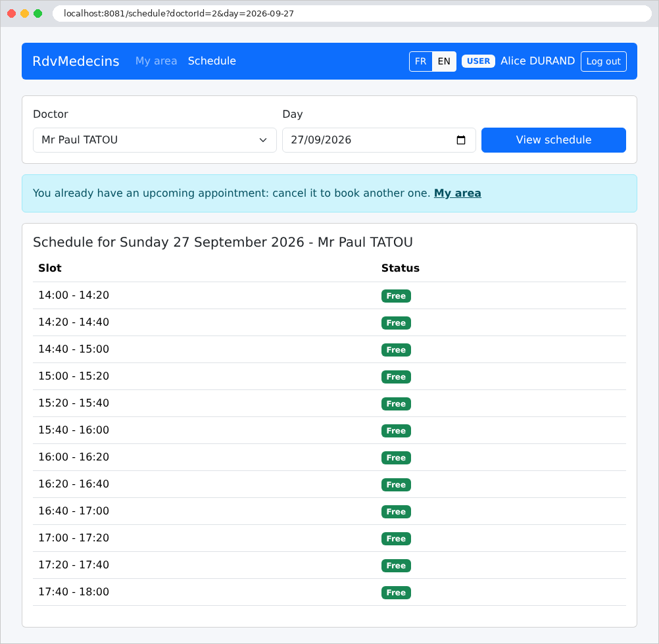Image resolution: width=659 pixels, height=644 pixels.
Task: Click the Free badge for 17:40 - 18:00
Action: click(x=395, y=592)
